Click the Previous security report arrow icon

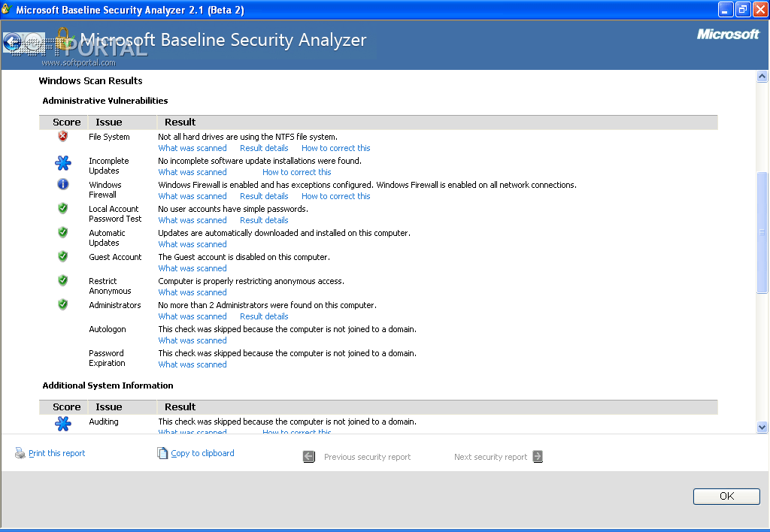309,457
